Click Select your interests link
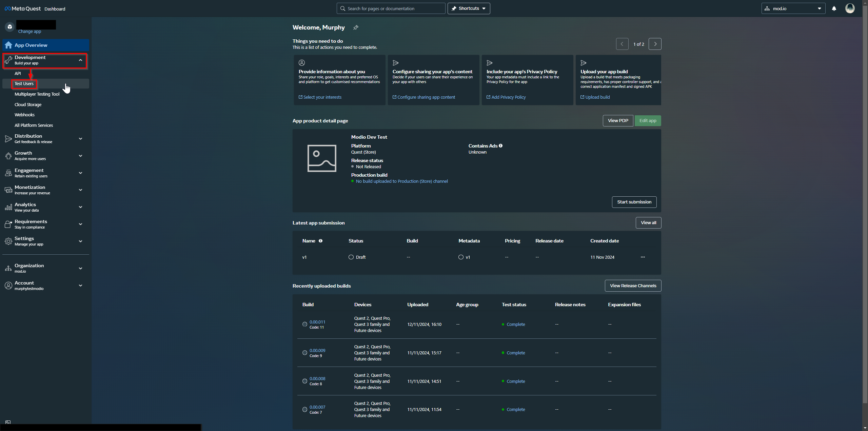 click(320, 97)
